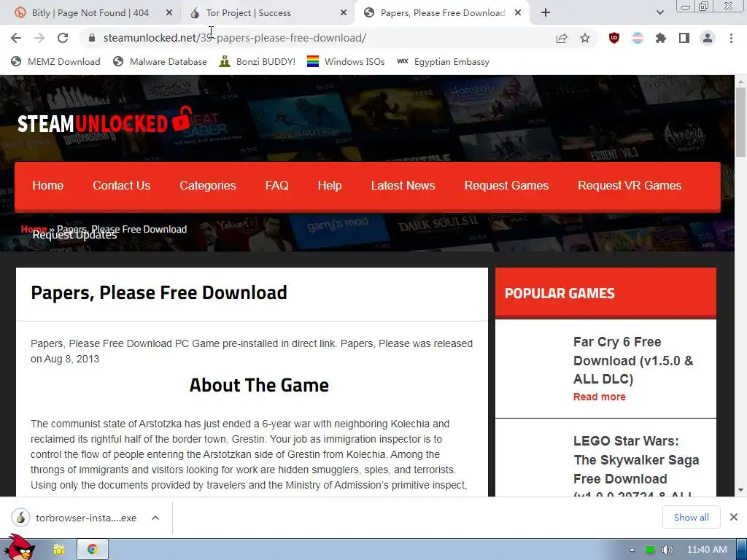The image size is (747, 560).
Task: Click scrollbar down arrow
Action: tap(740, 490)
